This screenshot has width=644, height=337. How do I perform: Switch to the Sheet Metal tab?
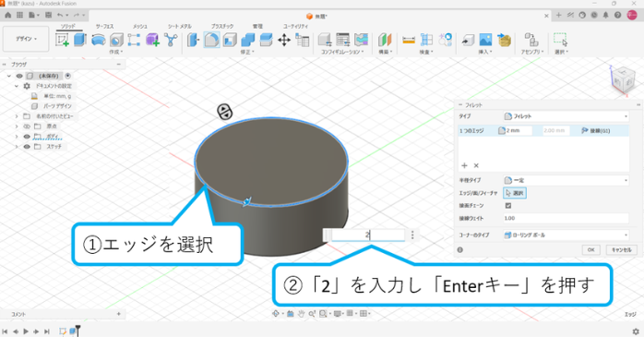(180, 26)
